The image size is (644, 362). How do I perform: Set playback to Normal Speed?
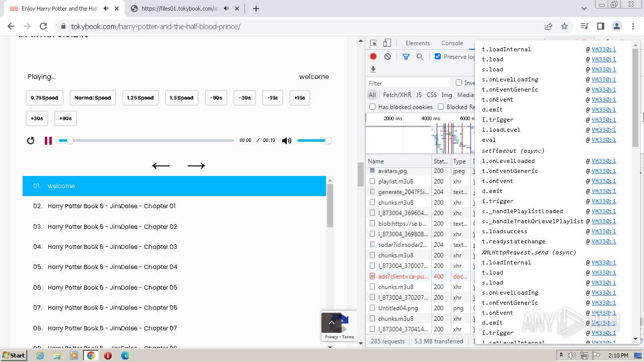coord(93,98)
